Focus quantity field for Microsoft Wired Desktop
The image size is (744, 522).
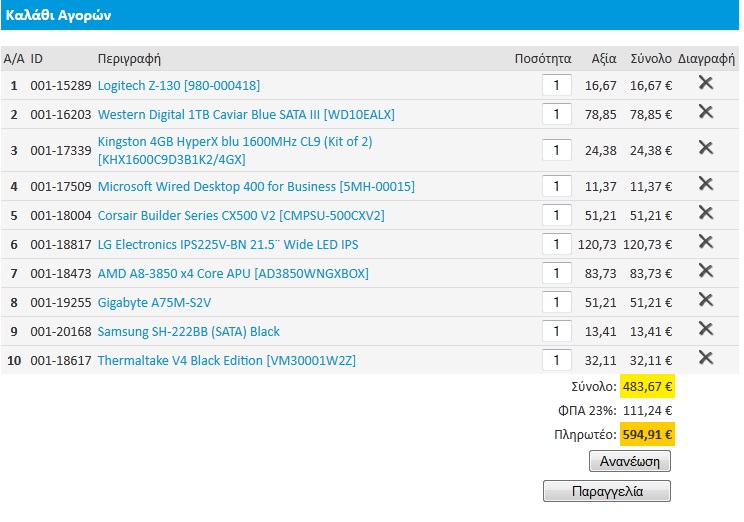pos(557,186)
